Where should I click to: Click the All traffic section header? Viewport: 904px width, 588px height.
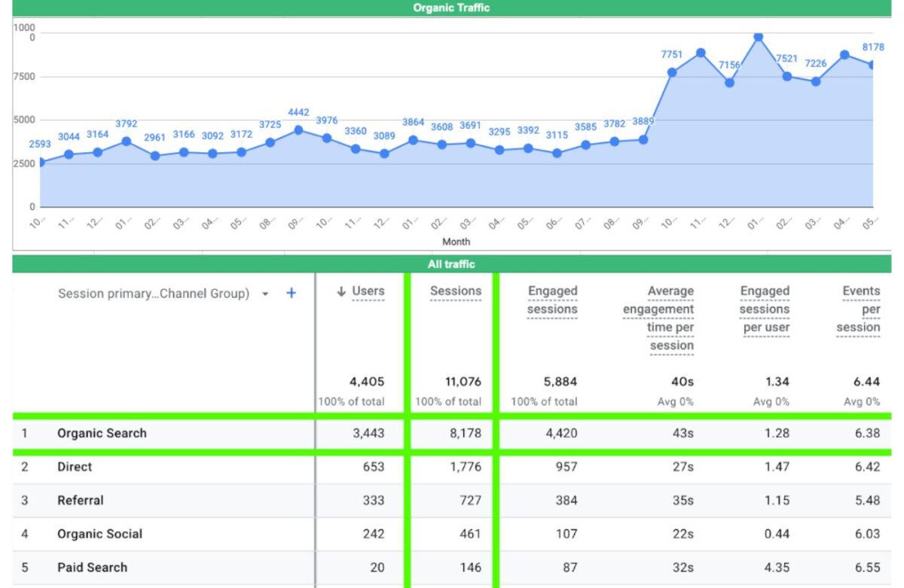pos(451,264)
